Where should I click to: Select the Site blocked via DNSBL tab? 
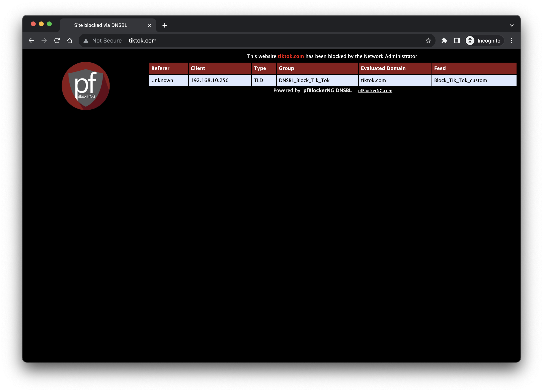point(100,25)
